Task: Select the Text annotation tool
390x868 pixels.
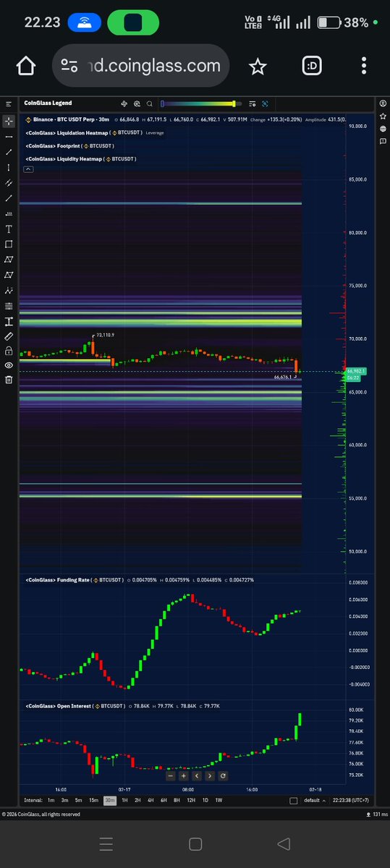Action: point(8,229)
